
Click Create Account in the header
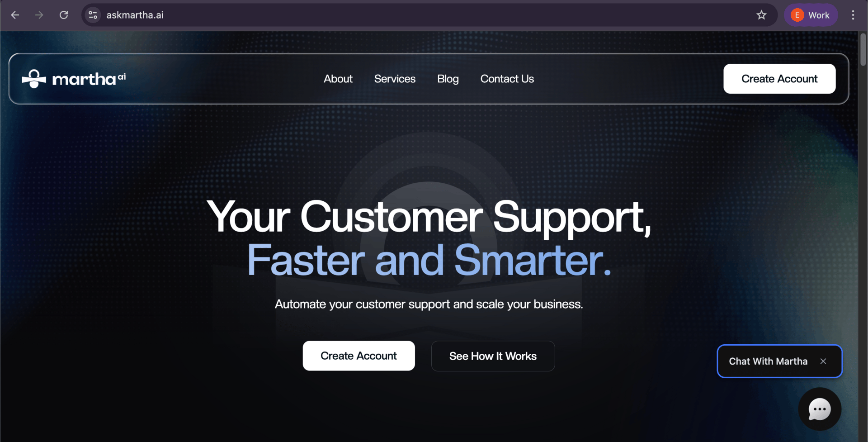click(779, 79)
